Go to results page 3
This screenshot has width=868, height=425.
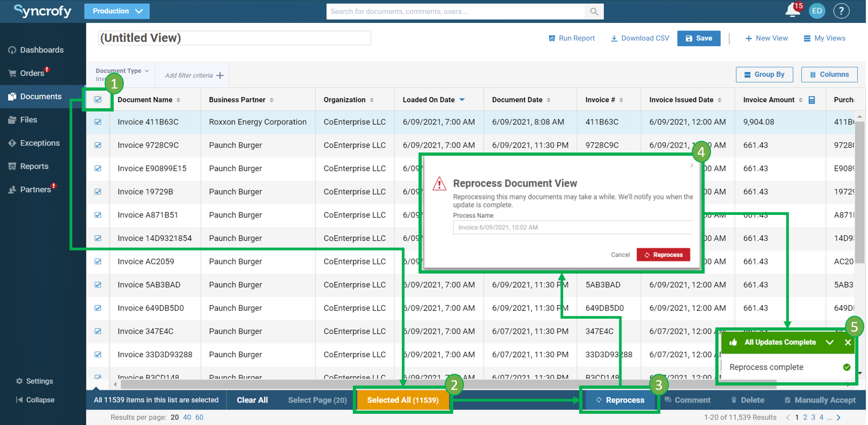[813, 418]
